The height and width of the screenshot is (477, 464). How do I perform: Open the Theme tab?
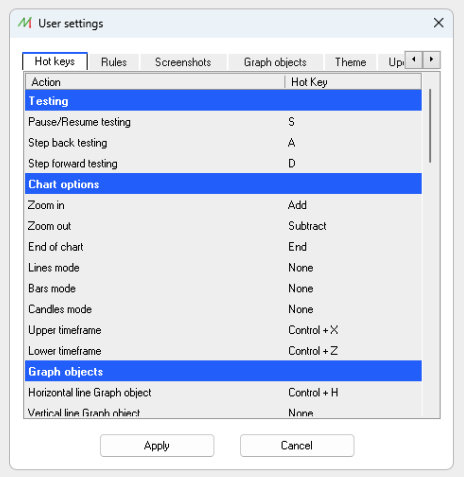click(350, 62)
